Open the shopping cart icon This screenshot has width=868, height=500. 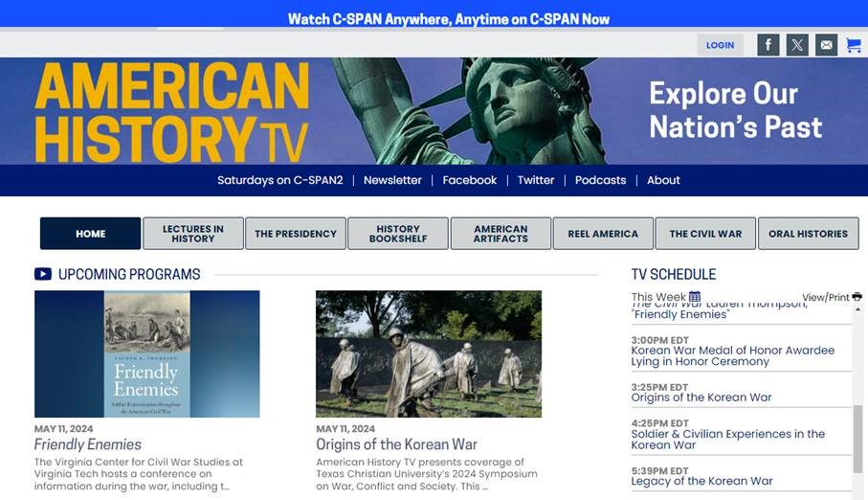pos(854,45)
